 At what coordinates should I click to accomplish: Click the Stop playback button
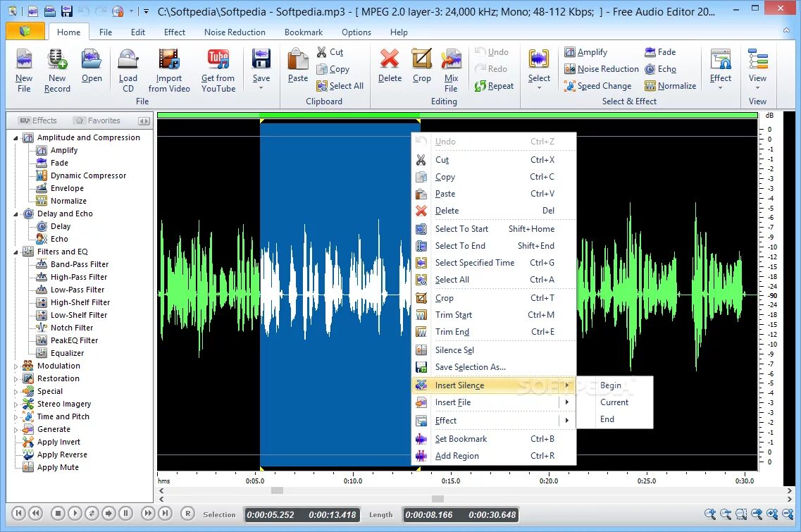tap(58, 513)
